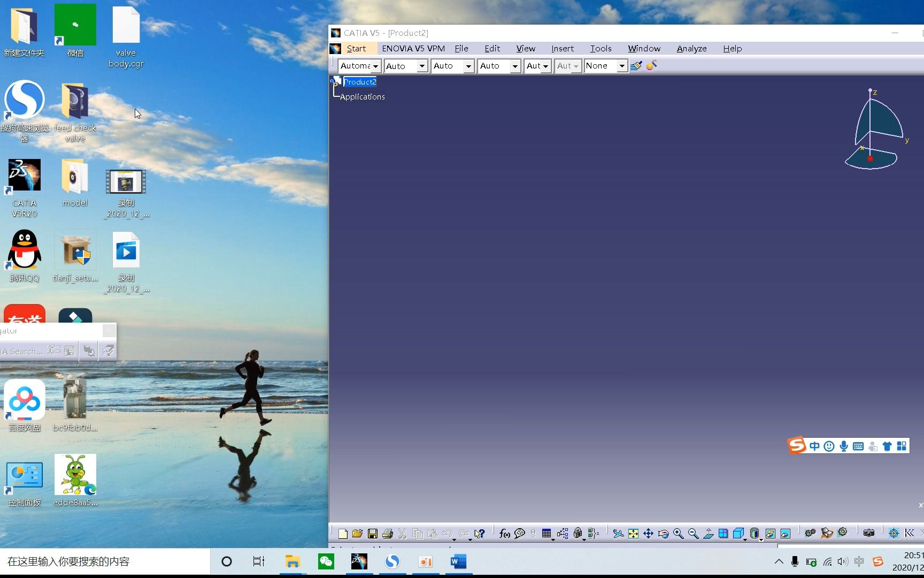Open the second Auto dropdown in properties bar
Screen dimensions: 924x578
pyautogui.click(x=422, y=66)
